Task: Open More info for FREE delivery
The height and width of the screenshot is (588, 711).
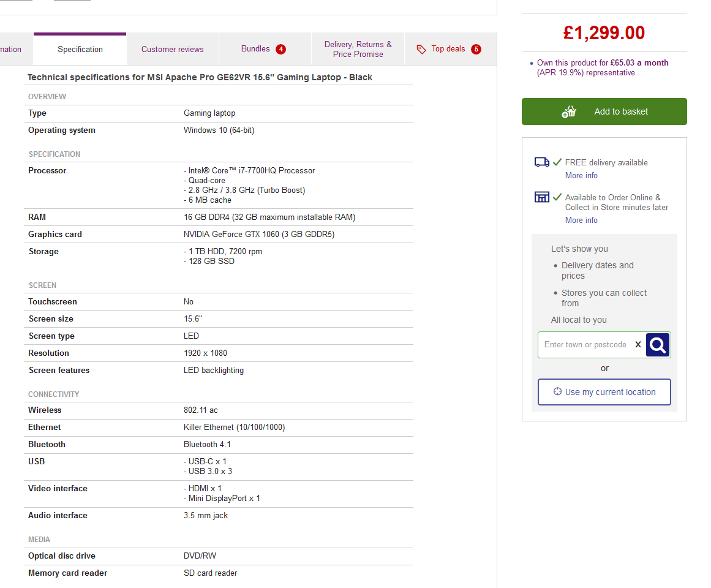Action: click(x=581, y=175)
